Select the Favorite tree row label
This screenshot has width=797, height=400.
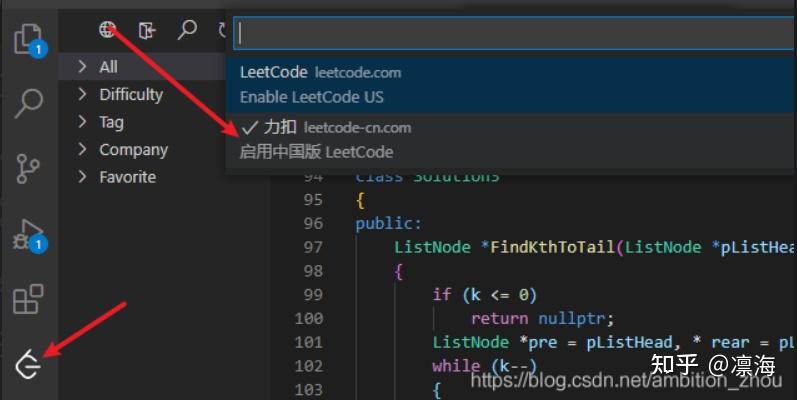(x=128, y=177)
